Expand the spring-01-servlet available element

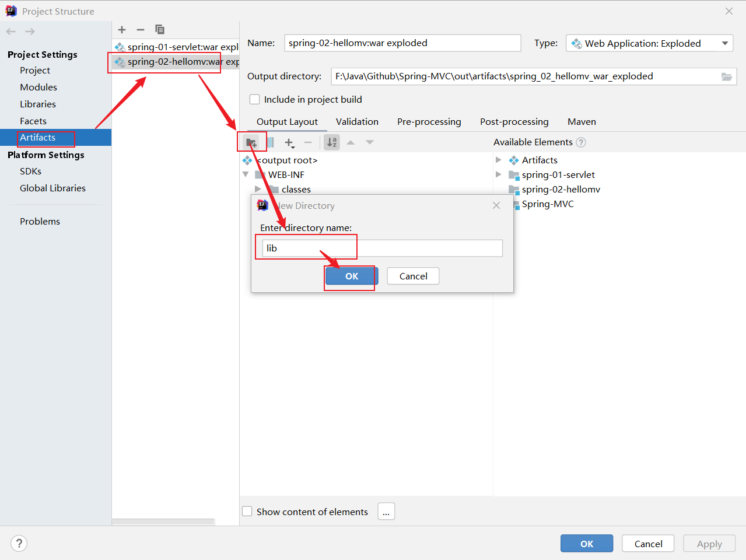tap(499, 174)
